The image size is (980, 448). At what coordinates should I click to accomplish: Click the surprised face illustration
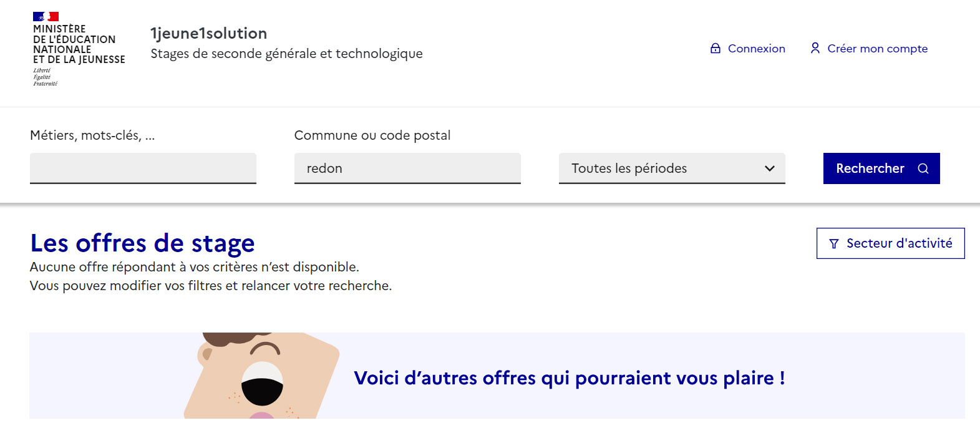pyautogui.click(x=262, y=376)
